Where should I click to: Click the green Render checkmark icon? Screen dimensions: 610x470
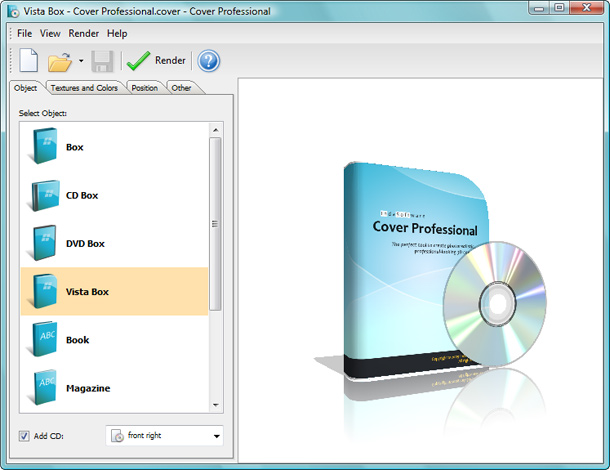coord(138,61)
